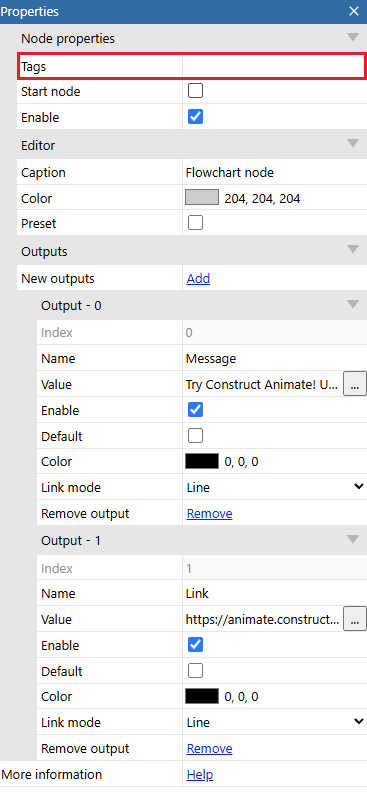Open Output 0 Value editor ellipsis button

click(355, 385)
